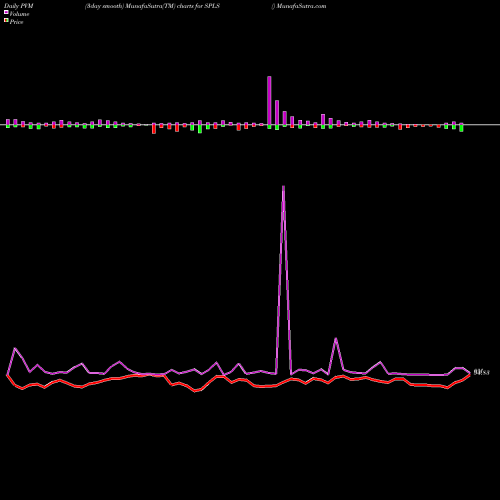Click the magenta Volume legend marker
Screen dimensions: 500x500
[6, 13]
